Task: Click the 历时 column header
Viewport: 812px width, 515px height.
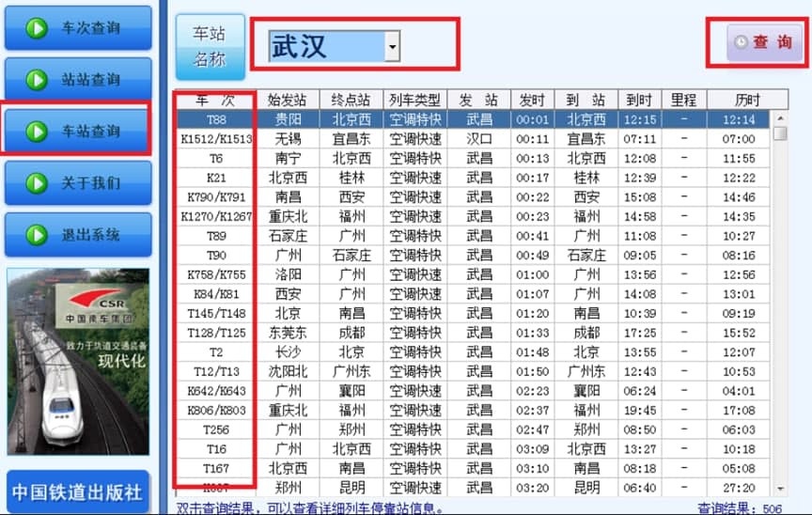Action: 747,100
